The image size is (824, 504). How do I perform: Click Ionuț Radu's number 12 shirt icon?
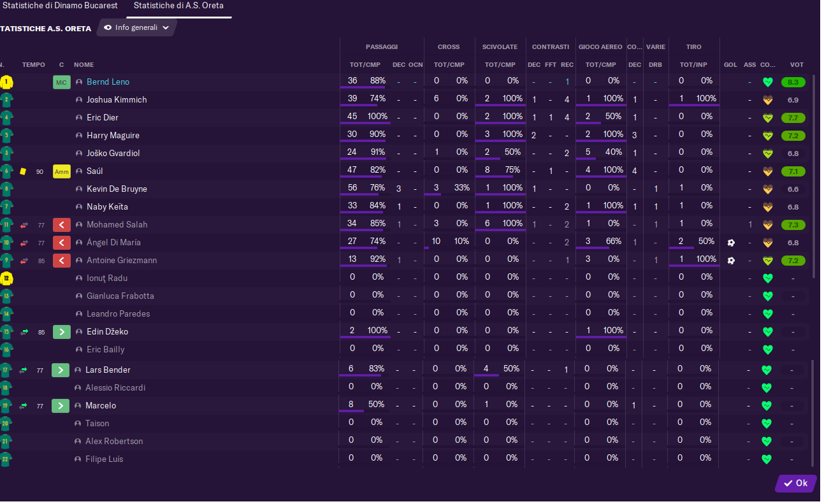[x=6, y=278]
